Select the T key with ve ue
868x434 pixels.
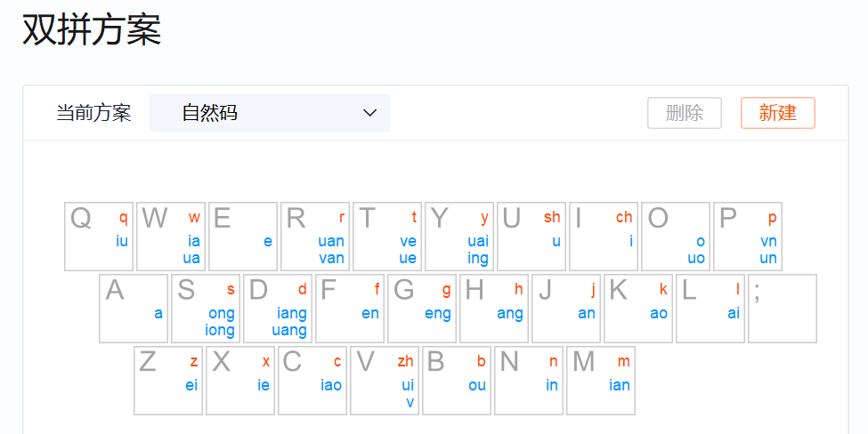[x=387, y=237]
